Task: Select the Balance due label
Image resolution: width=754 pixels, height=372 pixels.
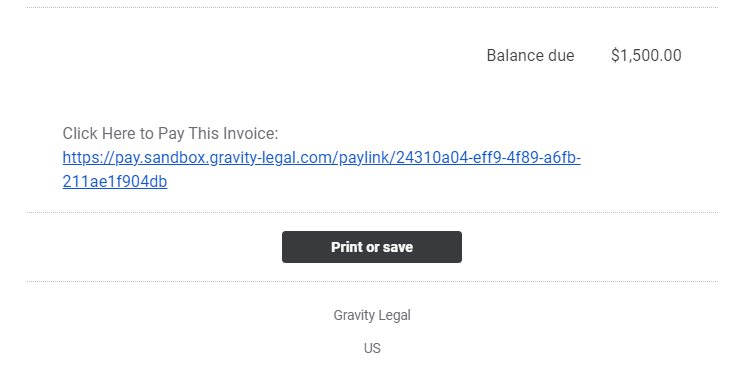Action: 530,55
